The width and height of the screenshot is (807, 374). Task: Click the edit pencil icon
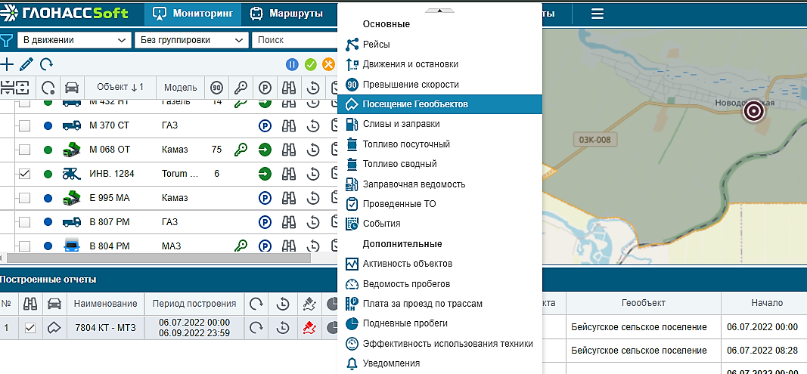tap(26, 64)
